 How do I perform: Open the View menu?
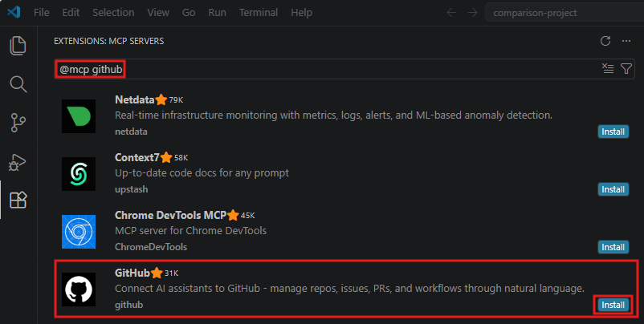pos(158,13)
